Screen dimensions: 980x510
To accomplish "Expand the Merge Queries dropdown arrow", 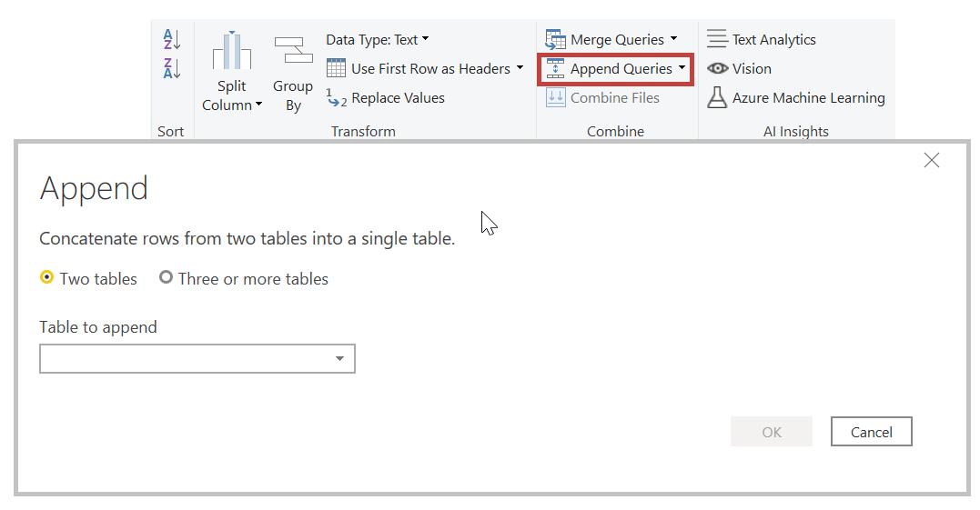I will click(x=673, y=39).
